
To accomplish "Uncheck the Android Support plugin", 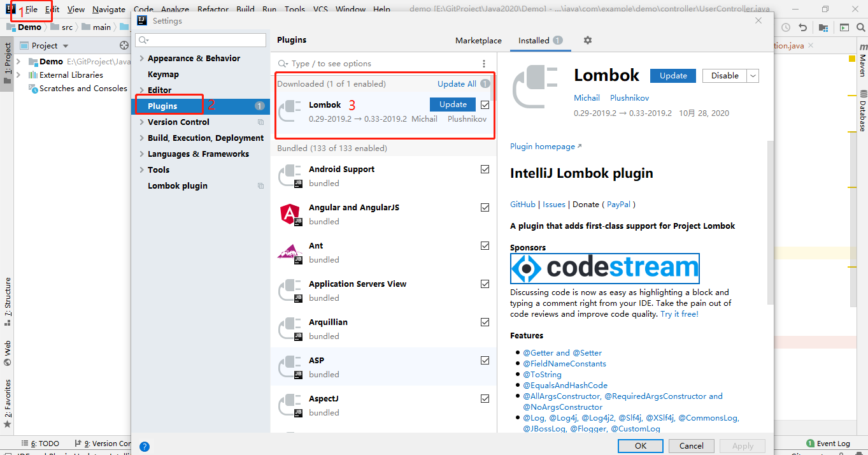I will (x=485, y=170).
